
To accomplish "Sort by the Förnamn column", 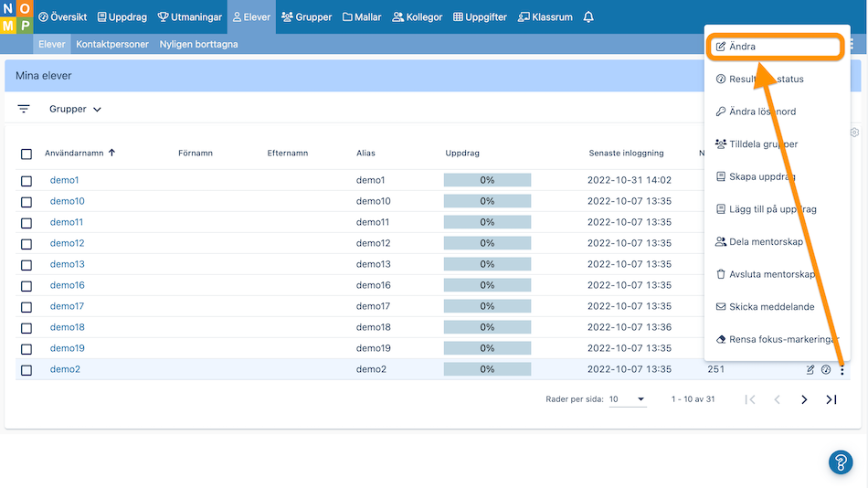I will pos(196,153).
